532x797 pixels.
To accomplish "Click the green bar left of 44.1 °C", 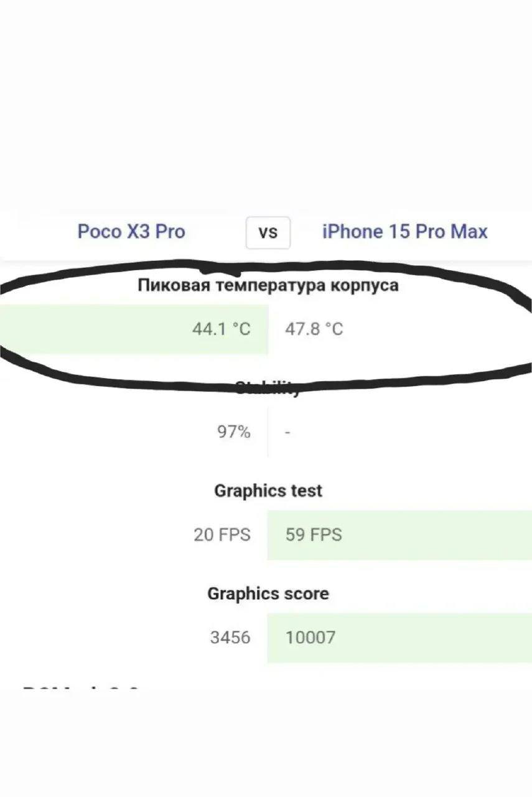I will (x=93, y=329).
